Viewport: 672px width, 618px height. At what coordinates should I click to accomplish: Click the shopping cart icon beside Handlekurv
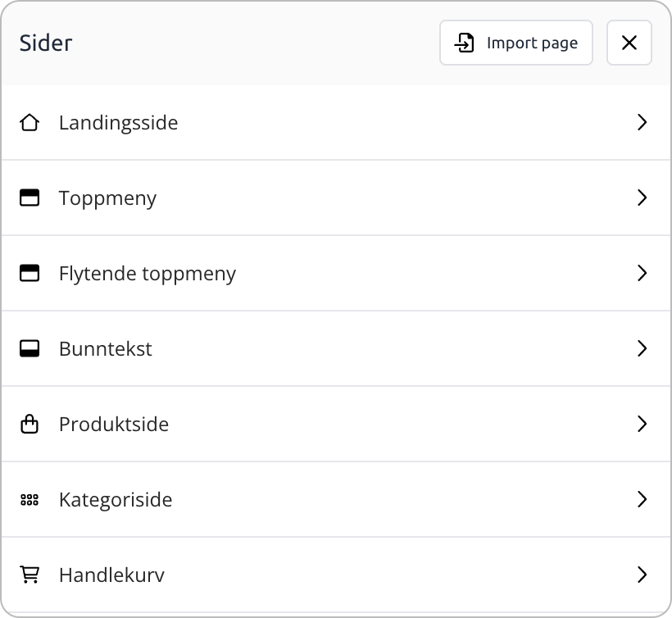(x=30, y=575)
